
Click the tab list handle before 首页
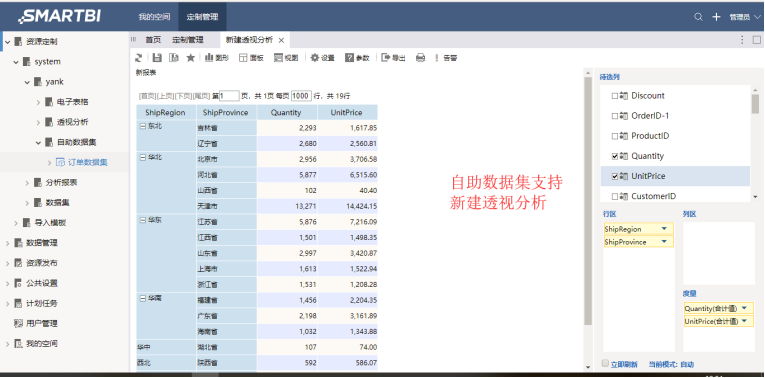coord(133,40)
